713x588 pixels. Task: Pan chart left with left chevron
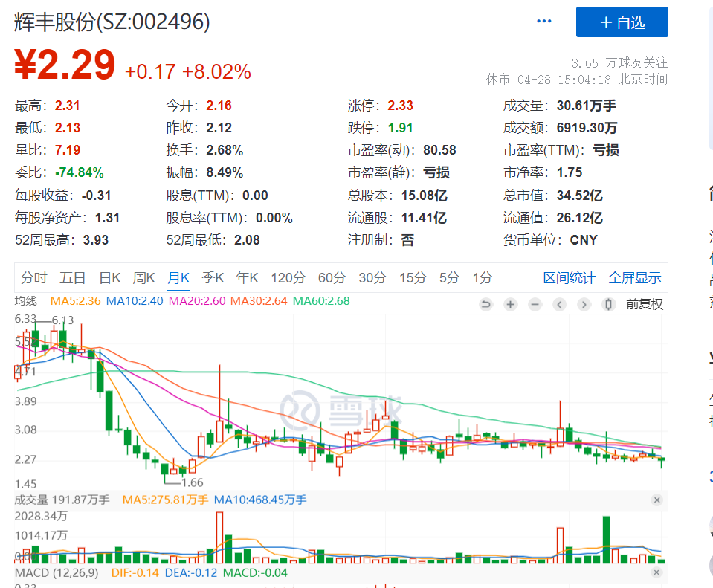559,304
